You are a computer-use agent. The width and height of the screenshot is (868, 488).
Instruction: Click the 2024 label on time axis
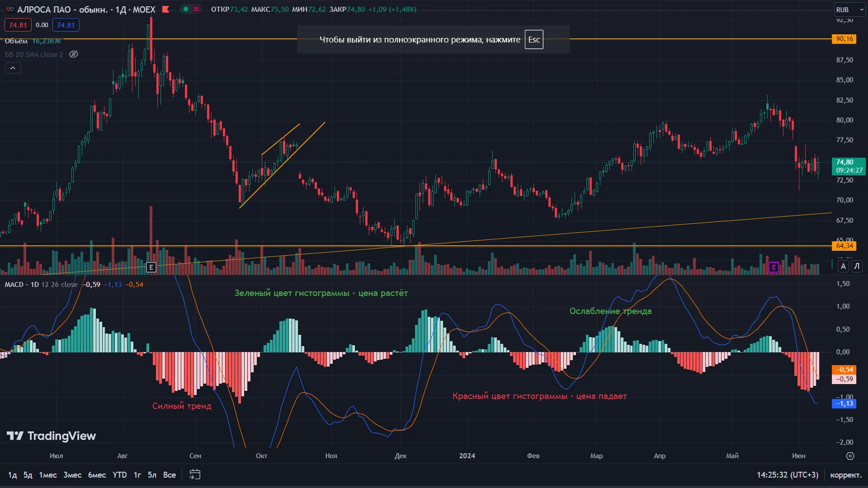click(467, 456)
